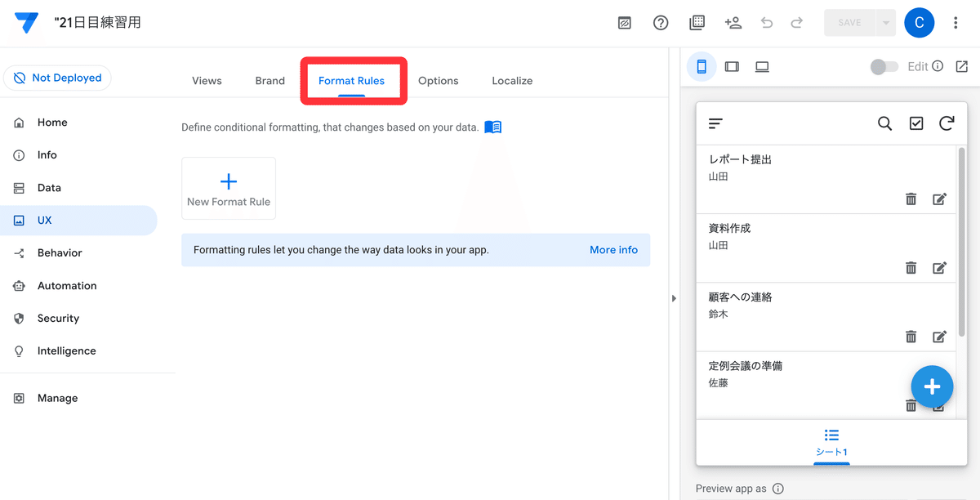Toggle Edit mode in the preview panel
The image size is (980, 500).
click(884, 66)
